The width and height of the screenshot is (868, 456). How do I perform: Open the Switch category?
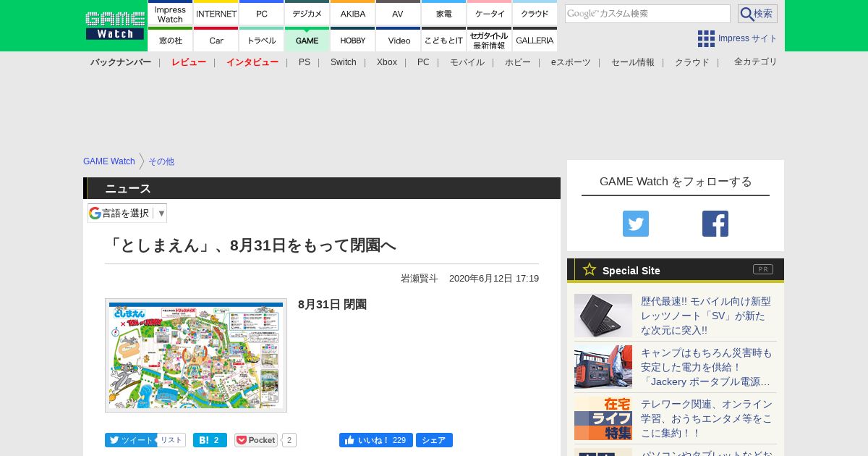pyautogui.click(x=344, y=62)
